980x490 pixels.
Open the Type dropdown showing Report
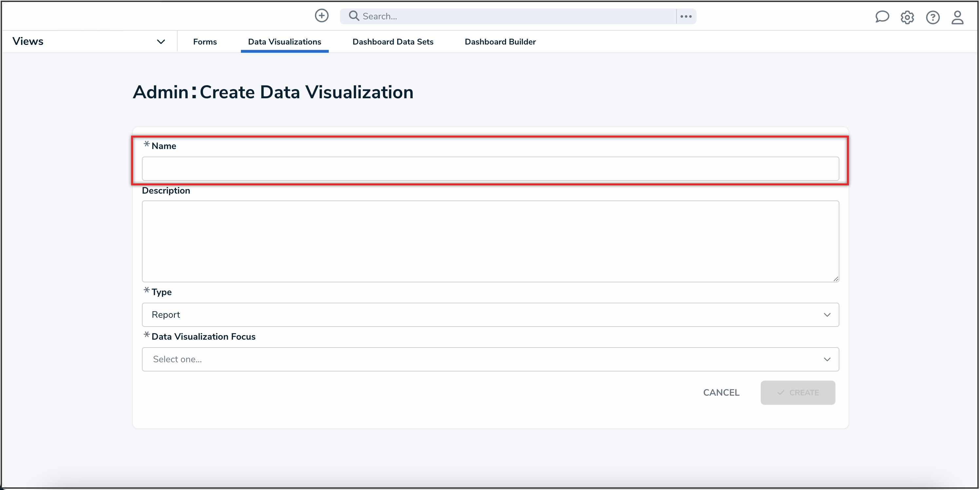(x=490, y=314)
